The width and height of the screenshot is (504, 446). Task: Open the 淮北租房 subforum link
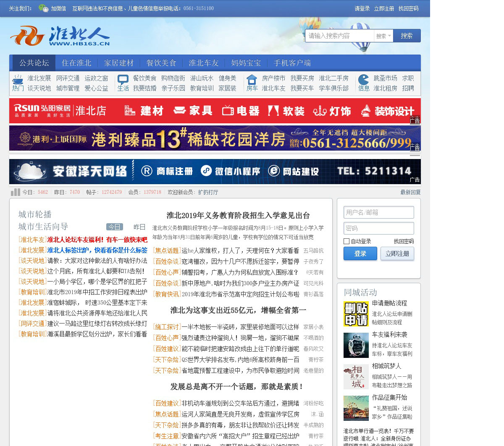[x=385, y=88]
